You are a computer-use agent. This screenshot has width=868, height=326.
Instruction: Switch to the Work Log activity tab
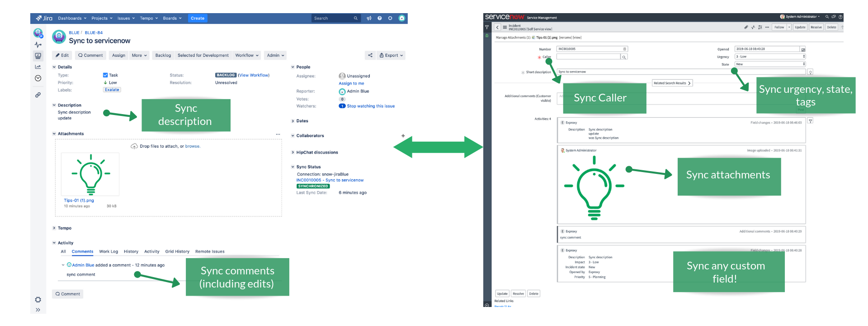pos(108,252)
